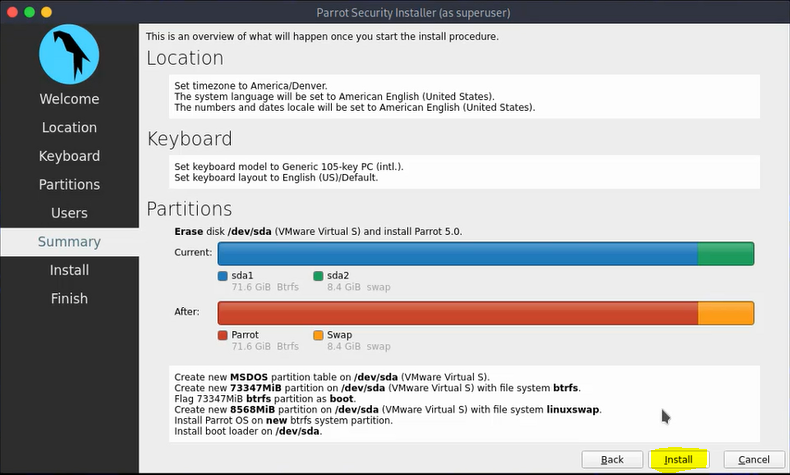The height and width of the screenshot is (475, 790).
Task: Click 'The system language will be set' line
Action: tap(335, 97)
